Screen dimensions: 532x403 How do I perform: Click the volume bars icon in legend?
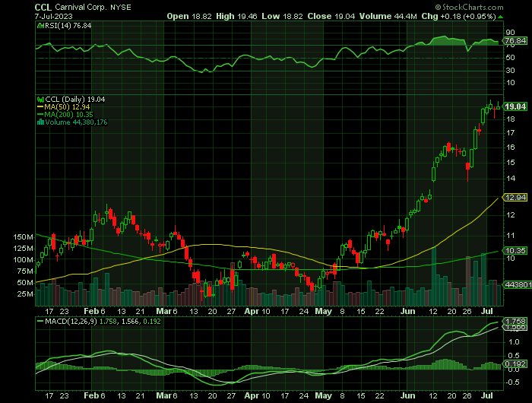pos(40,122)
